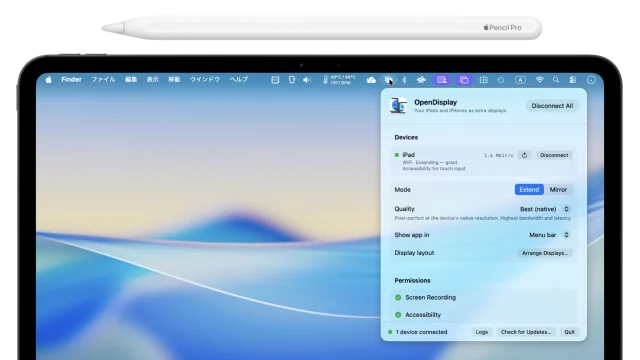640x360 pixels.
Task: Click the split-window menu bar icon
Action: coord(484,80)
